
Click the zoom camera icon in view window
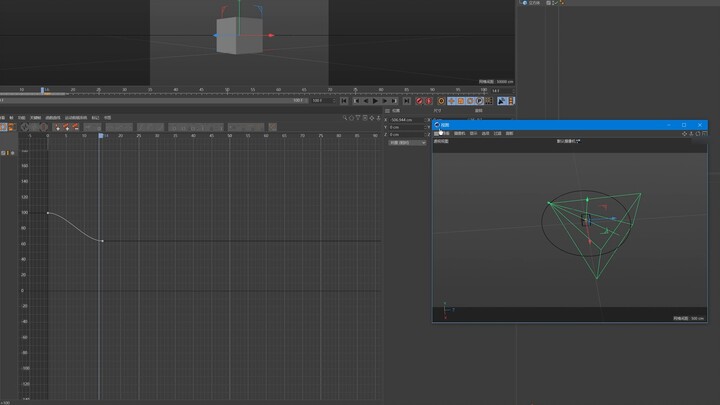click(690, 134)
